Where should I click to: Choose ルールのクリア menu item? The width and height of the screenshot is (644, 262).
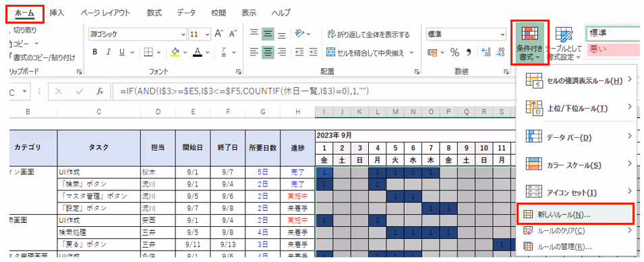[x=577, y=231]
